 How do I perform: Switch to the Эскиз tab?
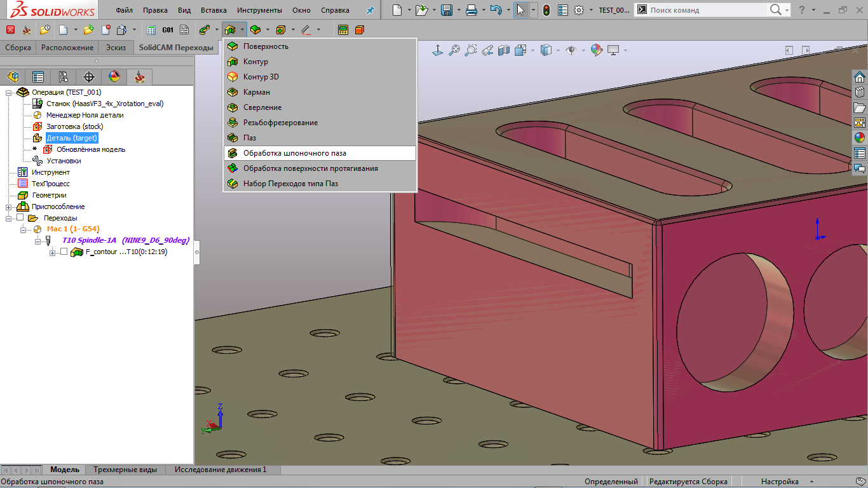(x=116, y=48)
